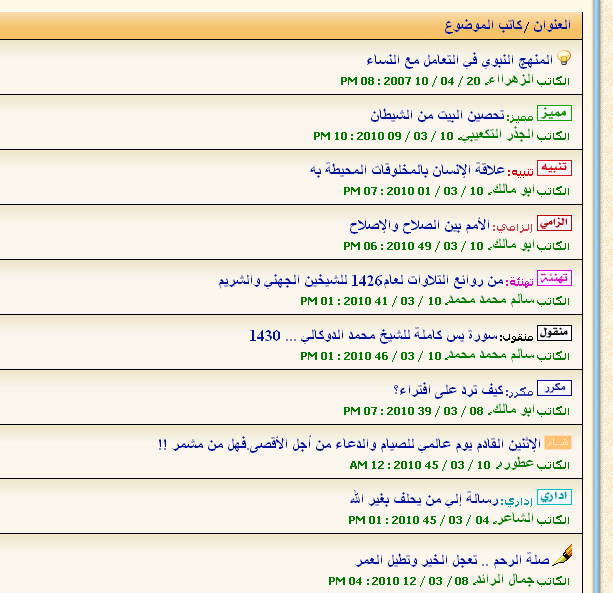This screenshot has width=613, height=593.
Task: Open thread رسالة إلى من يحلف بغير الله
Action: [424, 499]
